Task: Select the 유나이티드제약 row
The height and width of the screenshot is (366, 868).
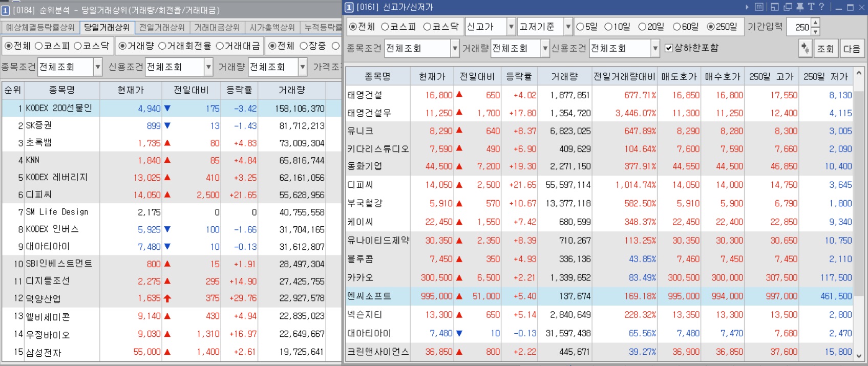Action: click(600, 241)
